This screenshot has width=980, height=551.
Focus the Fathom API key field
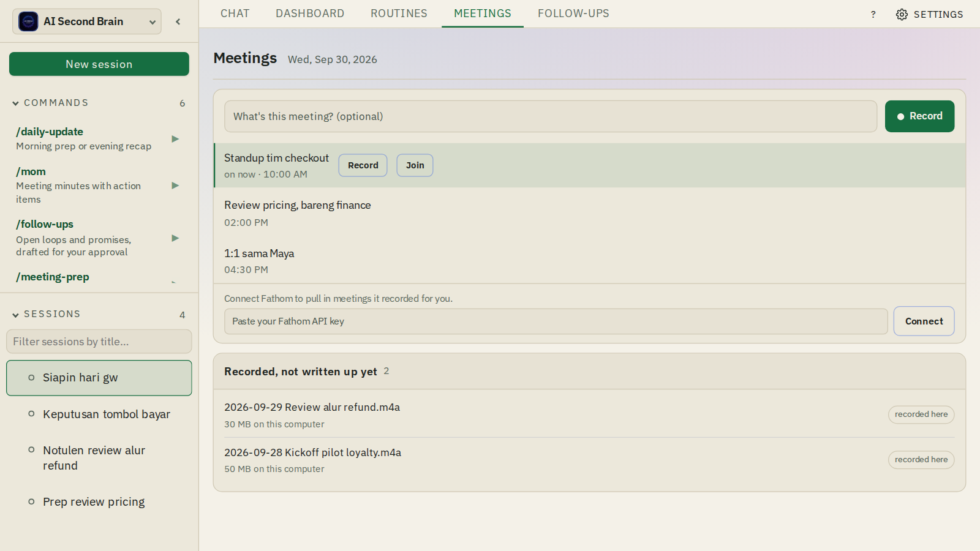click(x=556, y=321)
